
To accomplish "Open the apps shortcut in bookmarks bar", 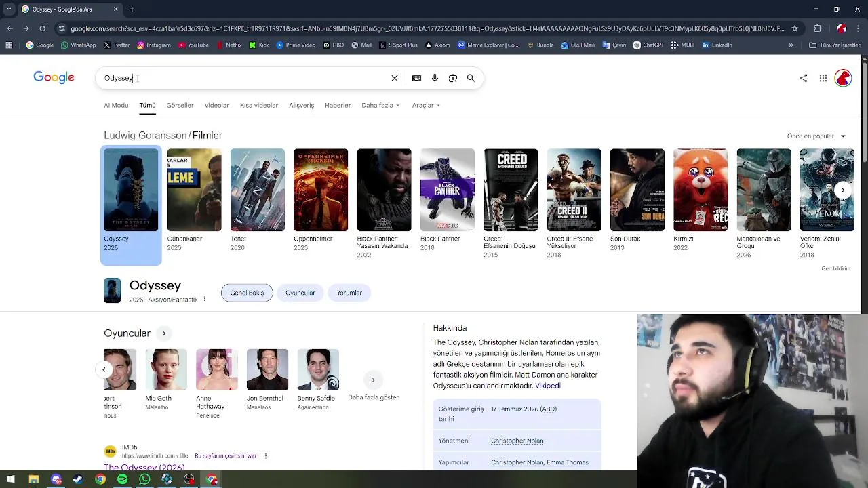I will point(9,45).
